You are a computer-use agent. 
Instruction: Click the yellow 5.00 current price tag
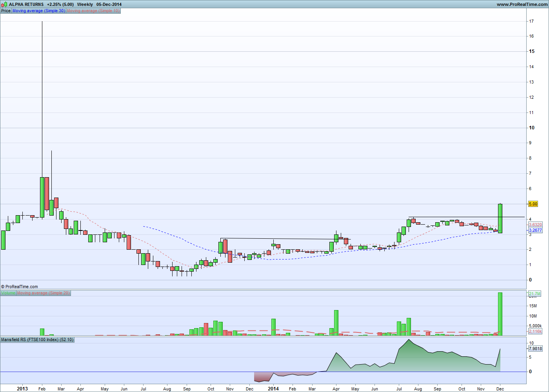(x=533, y=204)
